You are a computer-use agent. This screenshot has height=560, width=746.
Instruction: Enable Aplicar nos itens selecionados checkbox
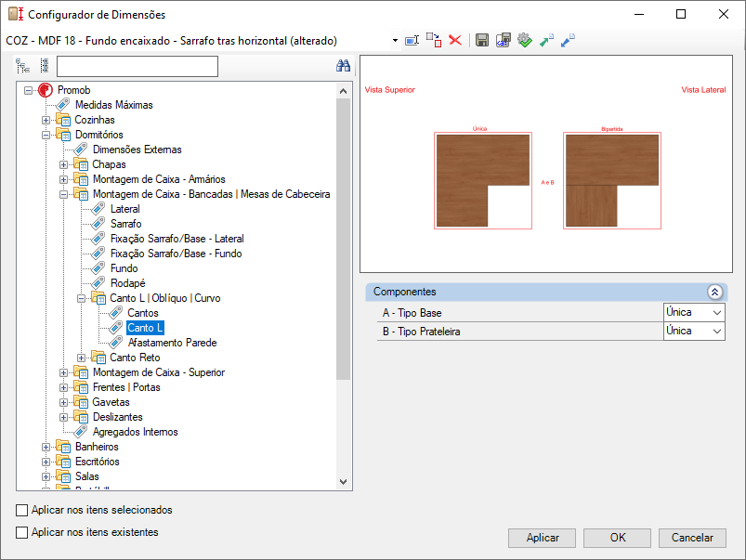(x=22, y=510)
